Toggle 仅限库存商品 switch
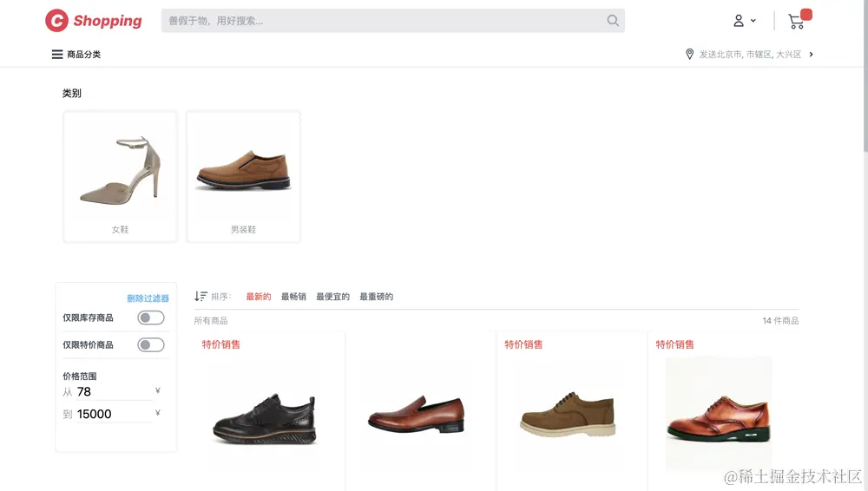This screenshot has width=868, height=491. pos(151,318)
